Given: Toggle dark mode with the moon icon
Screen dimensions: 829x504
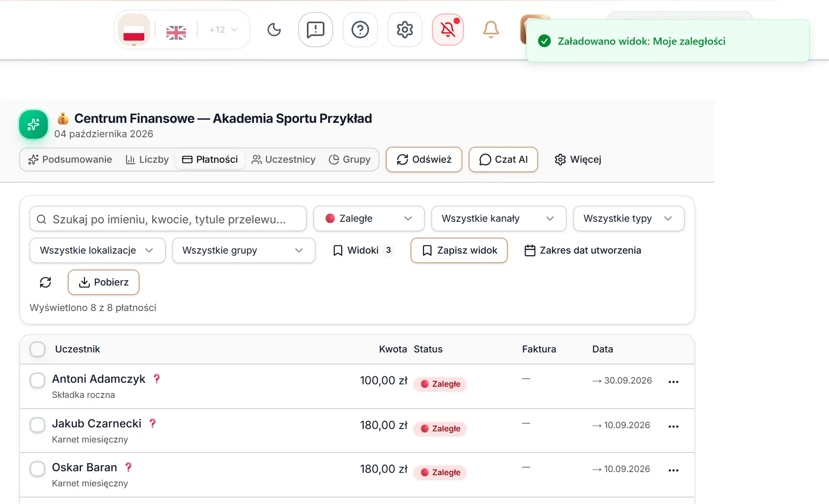Looking at the screenshot, I should click(x=274, y=30).
